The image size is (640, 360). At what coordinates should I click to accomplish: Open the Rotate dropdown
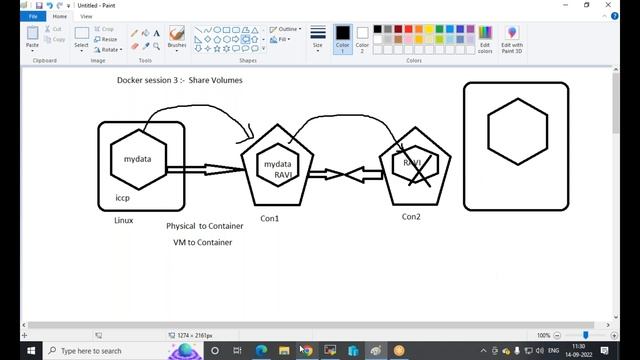(x=108, y=49)
